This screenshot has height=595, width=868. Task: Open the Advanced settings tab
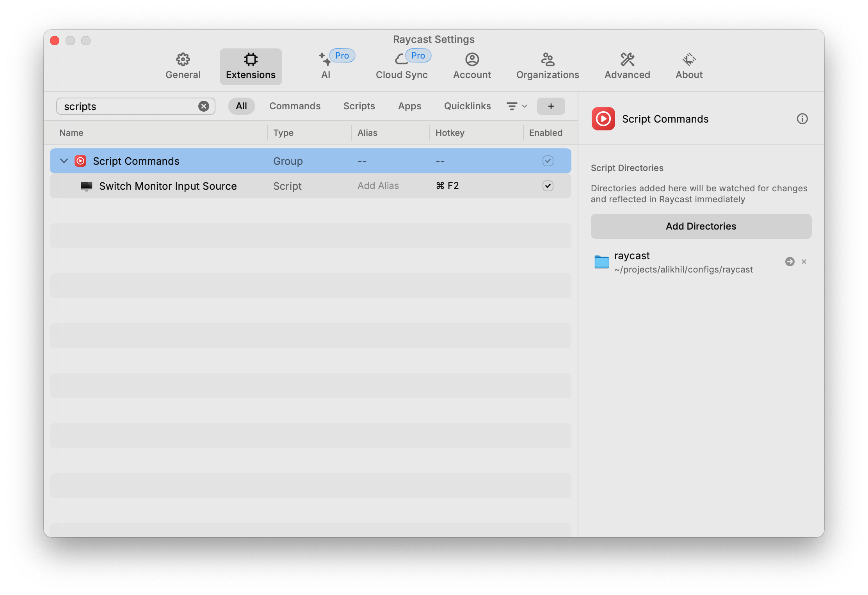click(x=627, y=66)
